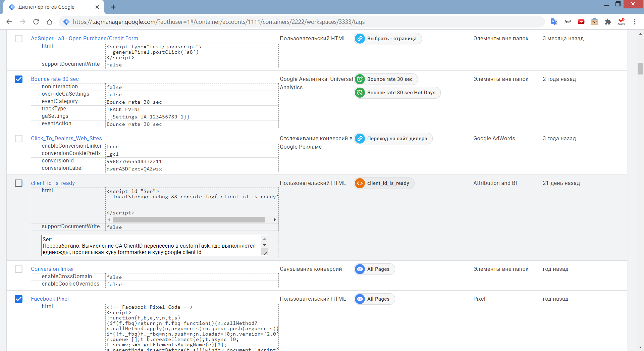644x351 pixels.
Task: Click the Переход на сайт дилера trigger chip
Action: pyautogui.click(x=393, y=139)
